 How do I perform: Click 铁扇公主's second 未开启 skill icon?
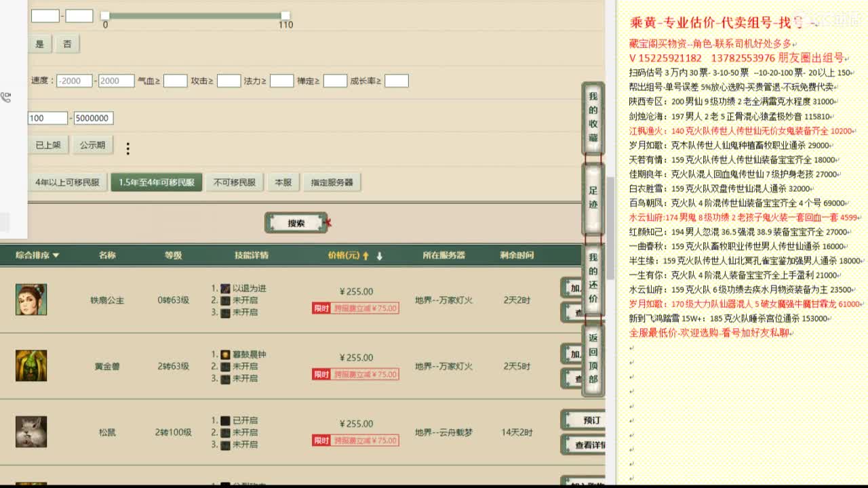225,300
